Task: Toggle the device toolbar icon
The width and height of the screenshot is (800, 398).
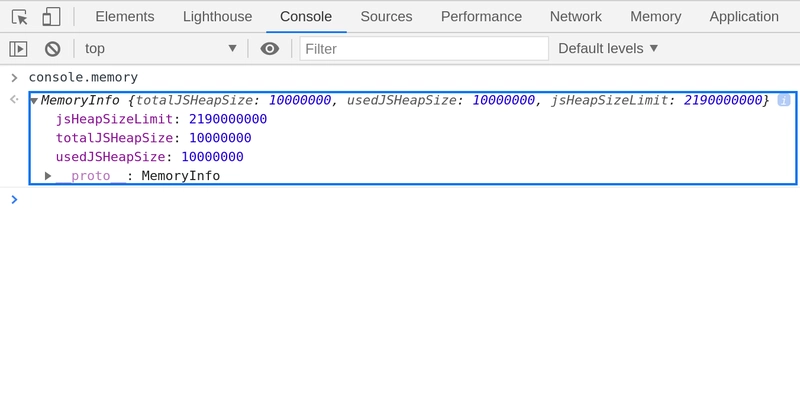Action: coord(51,17)
